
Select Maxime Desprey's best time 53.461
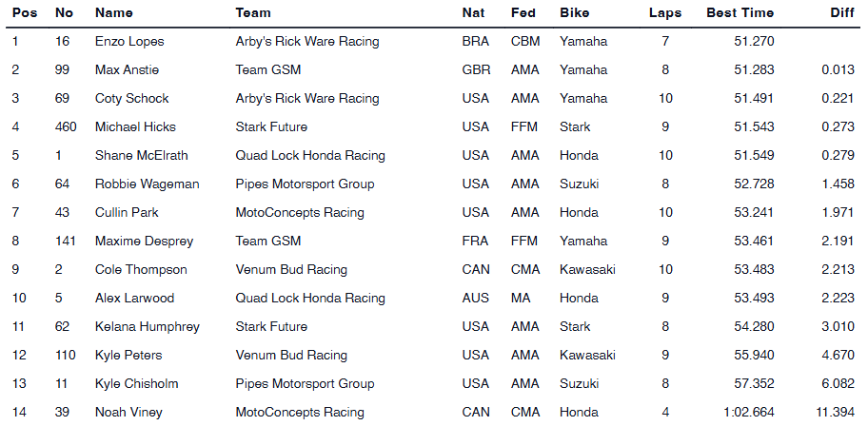coord(755,242)
